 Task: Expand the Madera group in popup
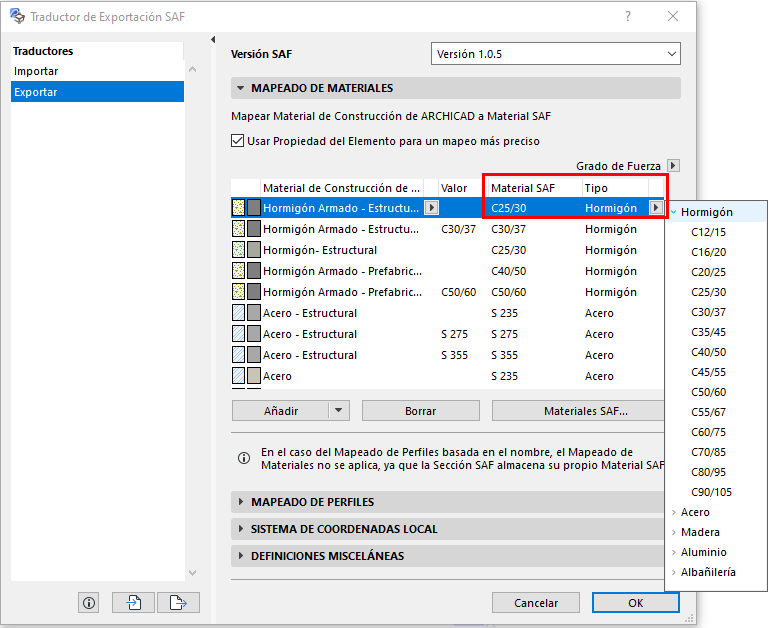click(x=673, y=532)
